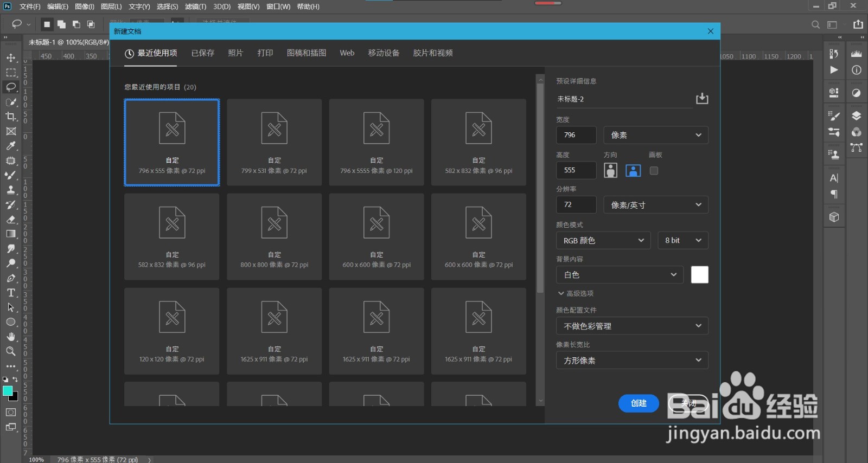Select the Gradient tool
Image resolution: width=868 pixels, height=463 pixels.
click(x=11, y=234)
